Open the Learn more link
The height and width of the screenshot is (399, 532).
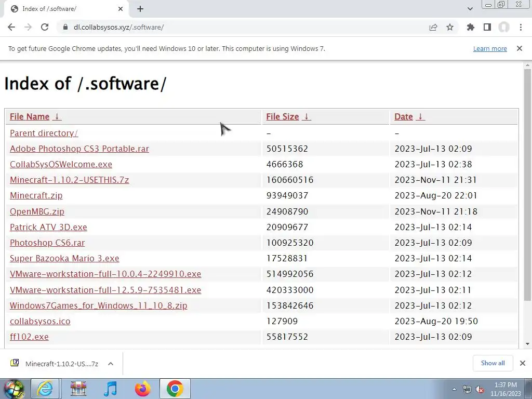coord(490,48)
